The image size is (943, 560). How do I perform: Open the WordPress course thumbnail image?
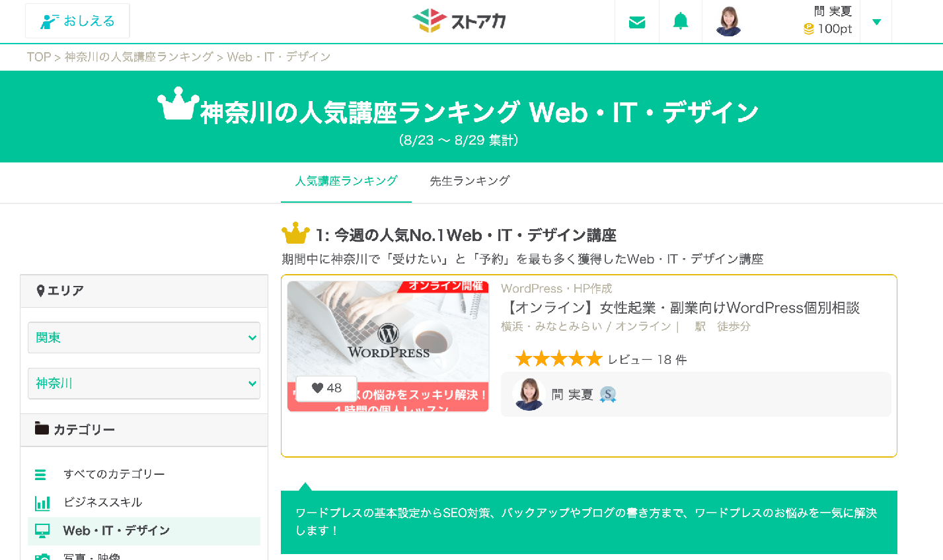coord(388,346)
